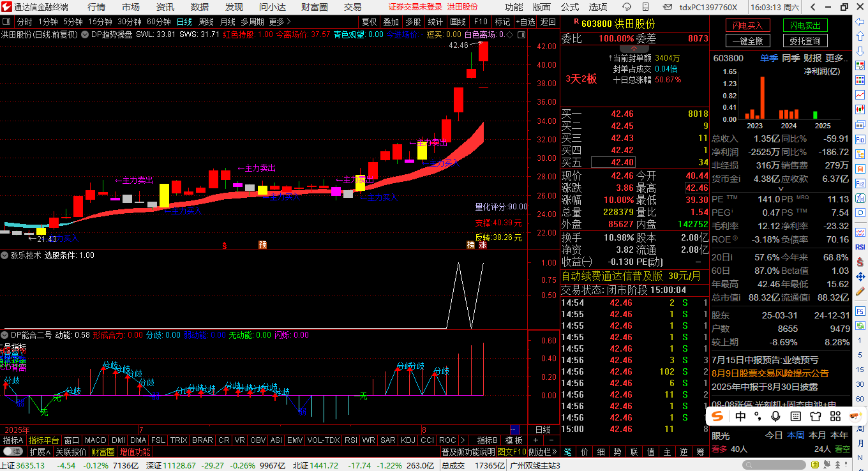Click the F5 icon in the right sidebar

[860, 311]
